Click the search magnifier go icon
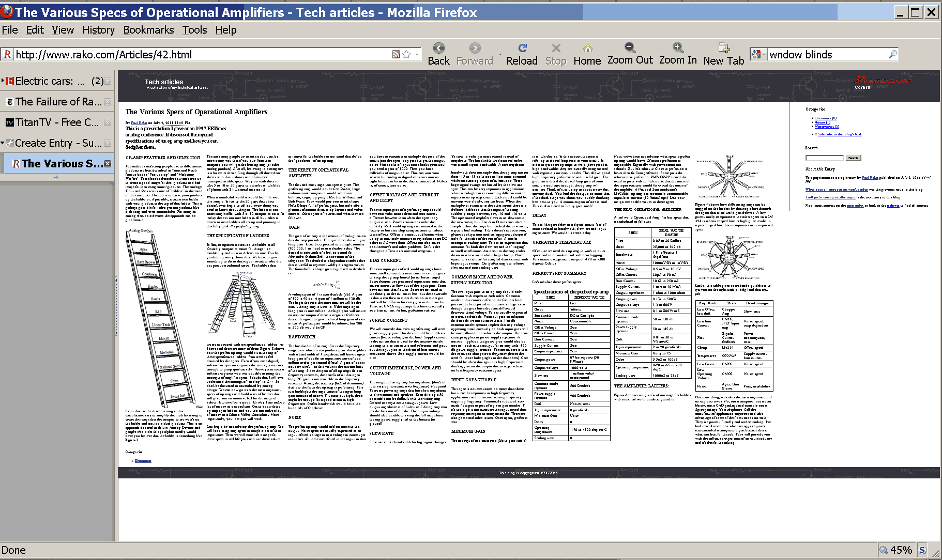942x560 pixels. click(x=892, y=54)
